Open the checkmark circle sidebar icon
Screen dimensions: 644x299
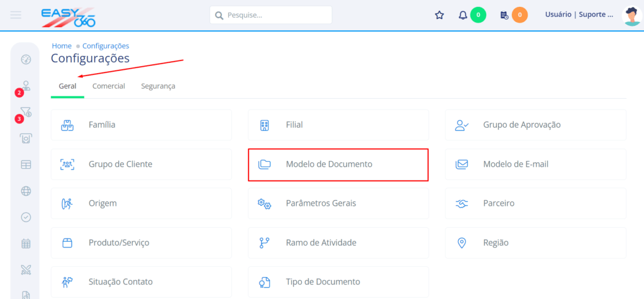26,217
